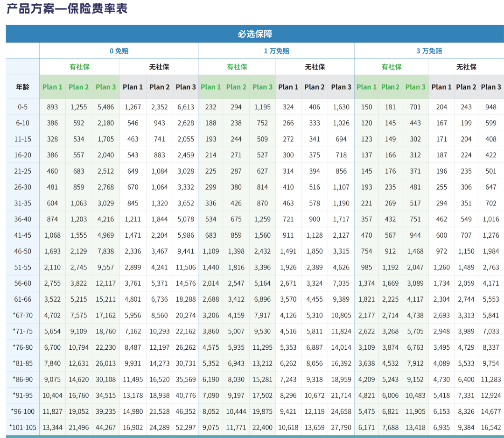Click cell value 26,262 in row *76-80
Image resolution: width=504 pixels, height=438 pixels.
pos(186,347)
